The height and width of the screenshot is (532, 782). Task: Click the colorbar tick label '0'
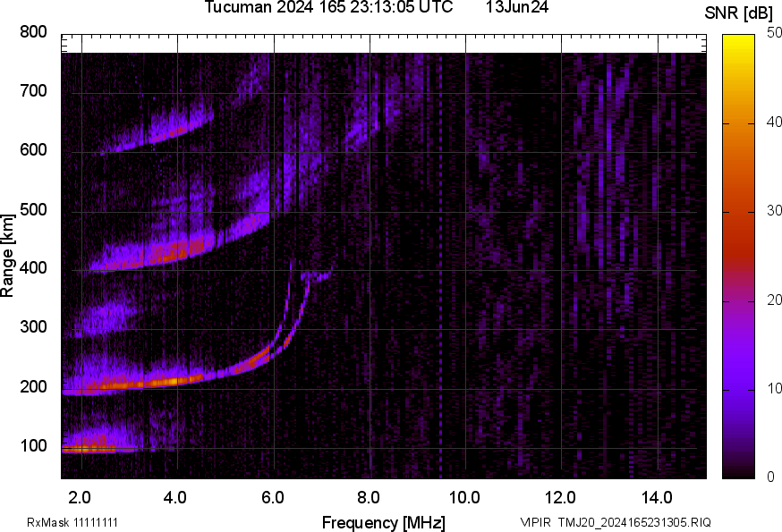[x=770, y=477]
